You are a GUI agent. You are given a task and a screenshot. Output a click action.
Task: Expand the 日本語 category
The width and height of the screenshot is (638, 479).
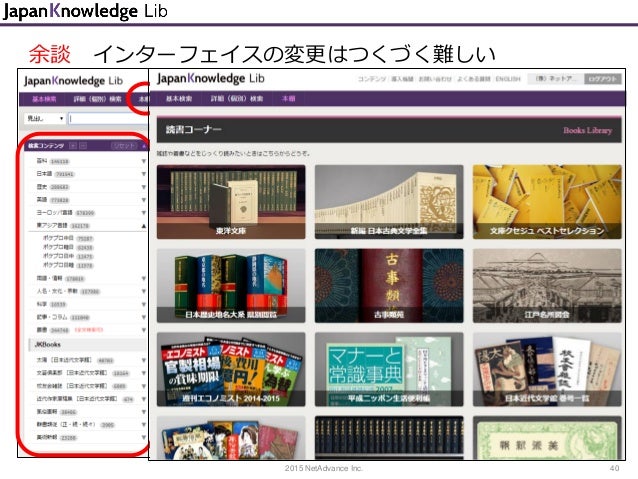pos(143,174)
